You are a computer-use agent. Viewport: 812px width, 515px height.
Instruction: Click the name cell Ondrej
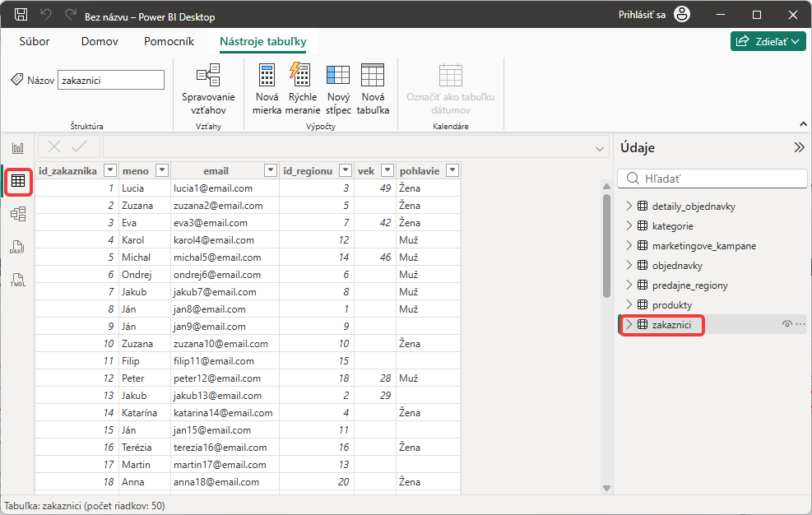click(x=145, y=275)
